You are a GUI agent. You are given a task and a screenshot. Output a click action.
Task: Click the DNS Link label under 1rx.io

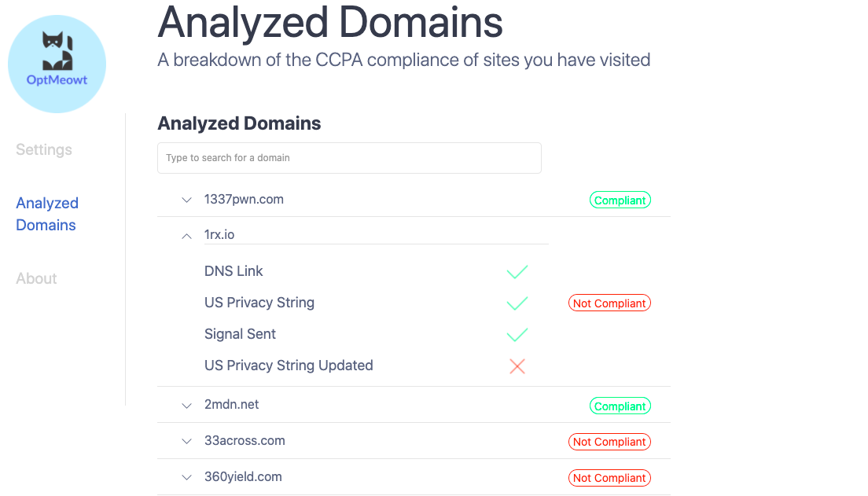click(234, 271)
